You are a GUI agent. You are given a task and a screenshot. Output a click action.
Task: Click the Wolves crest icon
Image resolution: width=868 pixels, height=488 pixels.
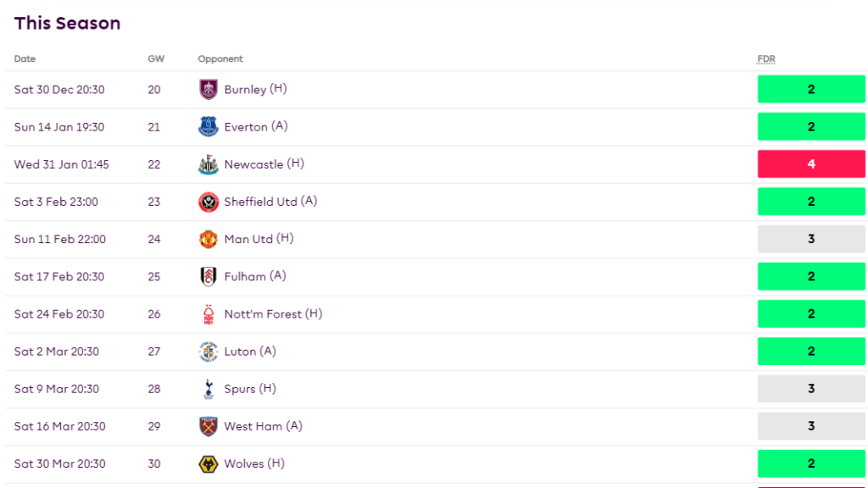click(208, 463)
